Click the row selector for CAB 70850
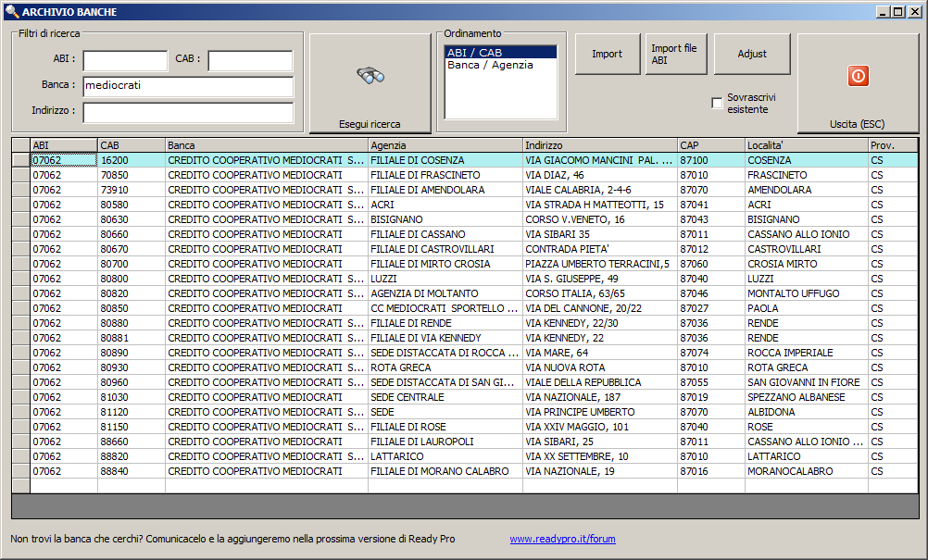The height and width of the screenshot is (560, 928). (x=20, y=175)
